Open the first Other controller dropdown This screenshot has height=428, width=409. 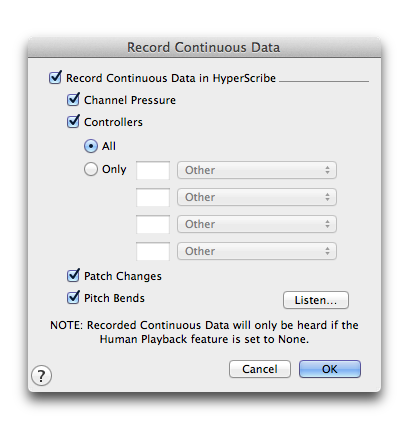point(257,170)
